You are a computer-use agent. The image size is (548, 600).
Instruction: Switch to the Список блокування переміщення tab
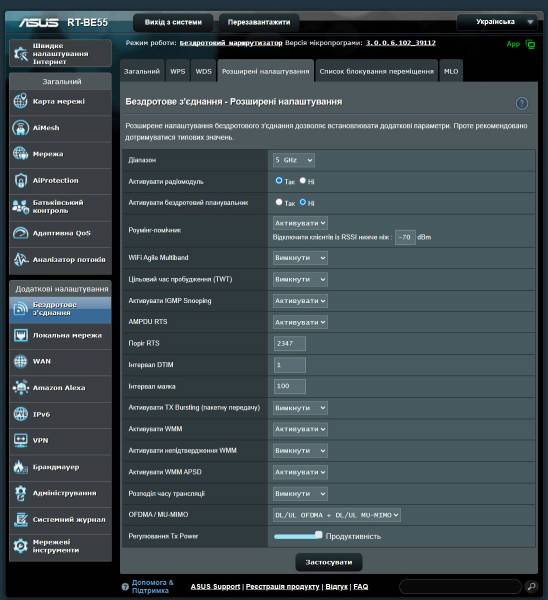pyautogui.click(x=377, y=71)
